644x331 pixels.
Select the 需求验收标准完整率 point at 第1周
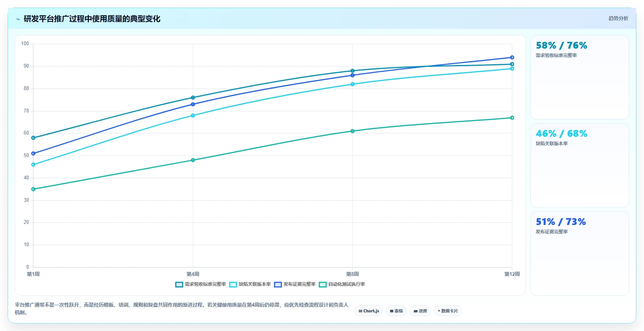click(x=33, y=138)
